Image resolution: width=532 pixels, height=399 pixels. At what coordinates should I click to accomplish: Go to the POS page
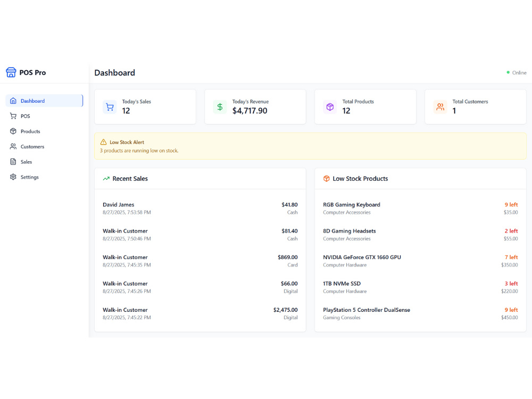[x=44, y=116]
